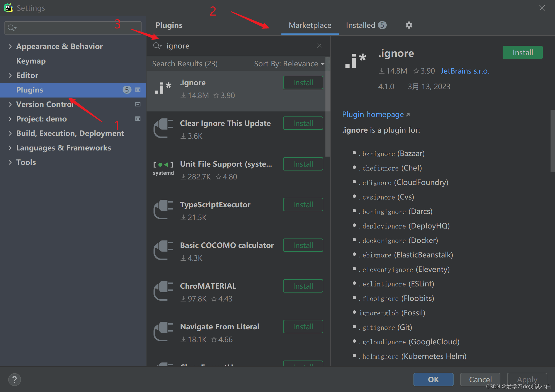Expand Languages & Frameworks node
This screenshot has height=392, width=555.
click(x=10, y=148)
